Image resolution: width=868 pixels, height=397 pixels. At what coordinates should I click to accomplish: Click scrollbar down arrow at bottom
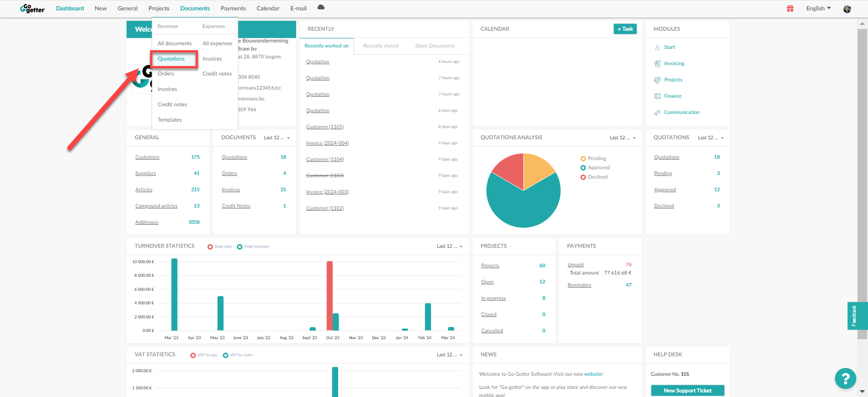[x=863, y=392]
